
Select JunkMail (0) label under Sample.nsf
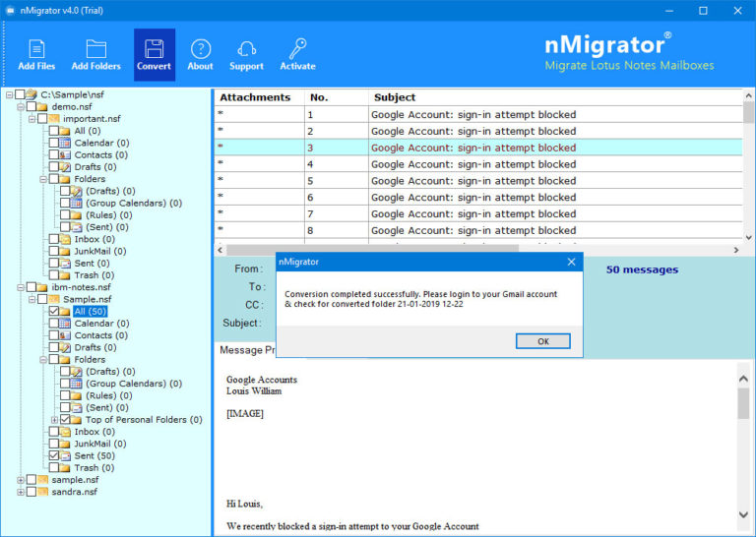point(100,444)
